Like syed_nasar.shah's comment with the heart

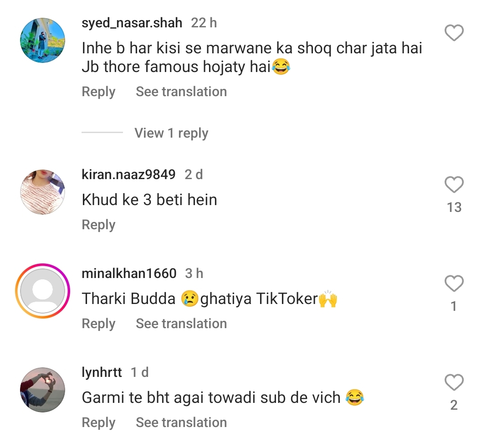click(x=454, y=33)
